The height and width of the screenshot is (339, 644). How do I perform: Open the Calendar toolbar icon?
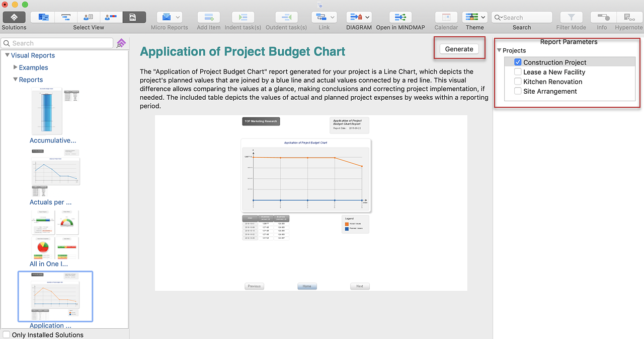point(446,17)
